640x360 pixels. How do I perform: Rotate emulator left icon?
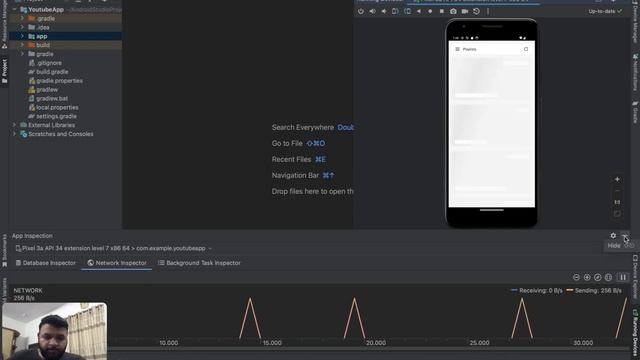tap(395, 11)
